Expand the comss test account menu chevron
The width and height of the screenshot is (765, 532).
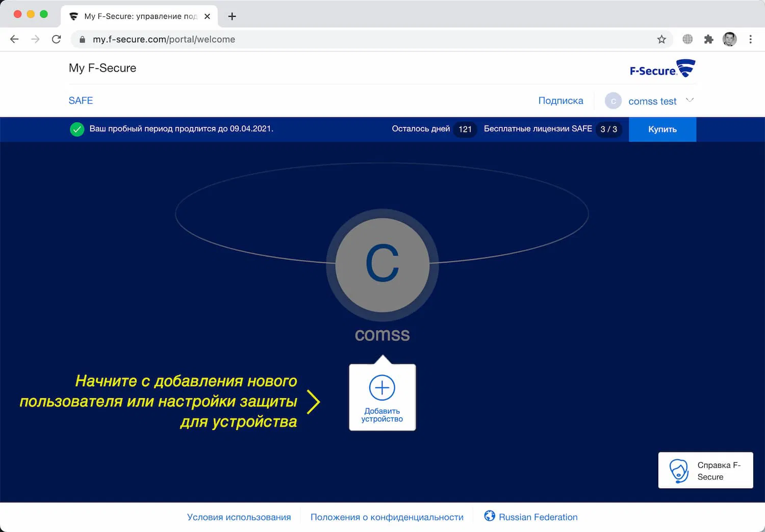pyautogui.click(x=690, y=100)
